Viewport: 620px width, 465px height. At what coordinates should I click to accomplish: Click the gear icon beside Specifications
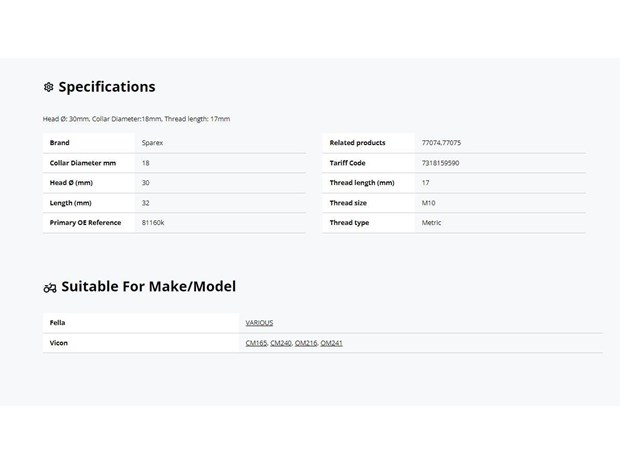tap(49, 87)
